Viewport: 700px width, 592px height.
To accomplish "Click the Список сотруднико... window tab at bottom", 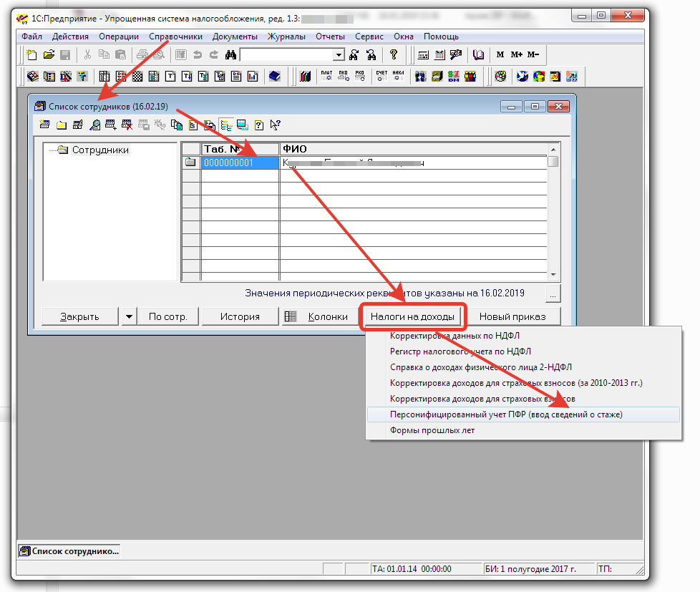I will click(x=69, y=551).
